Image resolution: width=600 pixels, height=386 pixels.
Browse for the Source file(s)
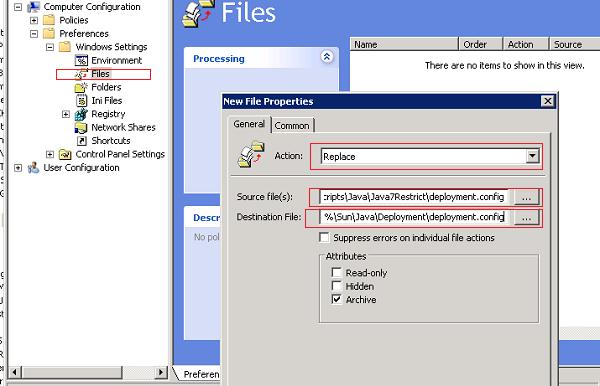pyautogui.click(x=527, y=197)
